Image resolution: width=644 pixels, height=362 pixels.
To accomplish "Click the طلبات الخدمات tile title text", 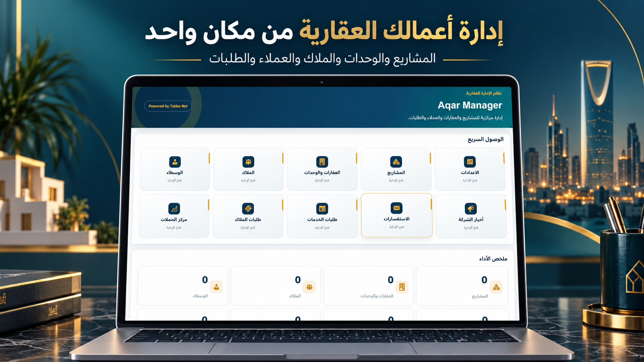I will point(322,220).
